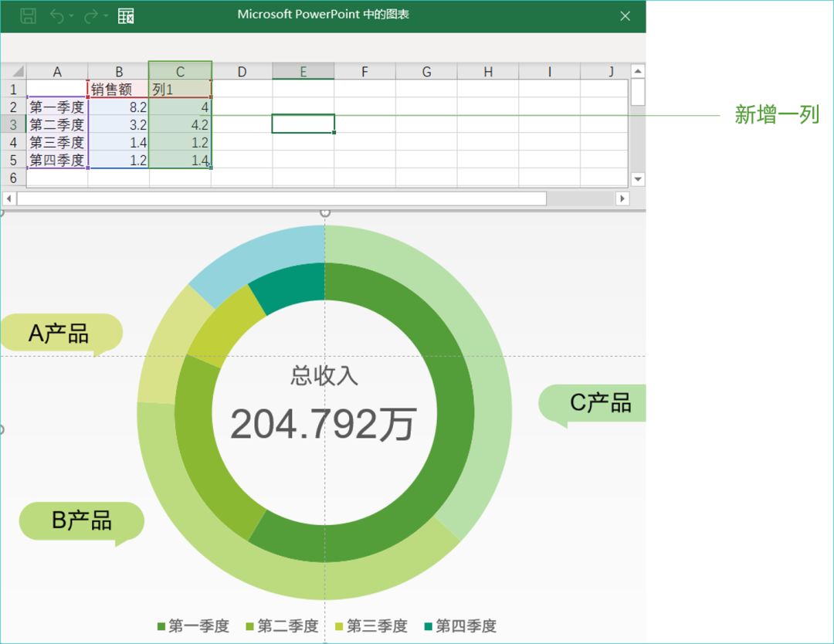
Task: Select row 2 header
Action: 13,107
